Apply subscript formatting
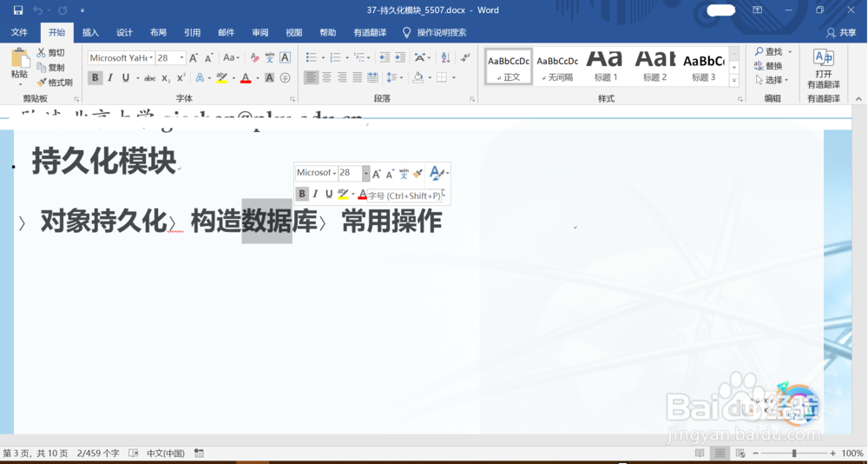 [166, 78]
